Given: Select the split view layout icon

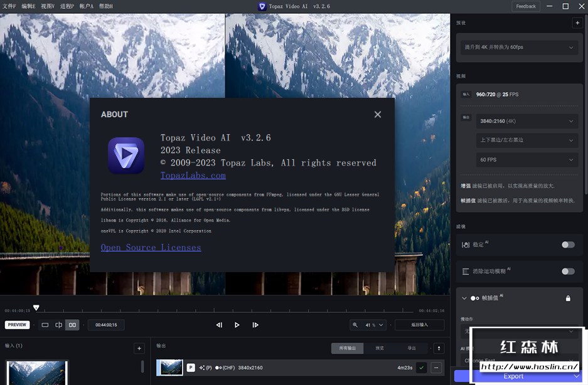Looking at the screenshot, I should pos(58,325).
